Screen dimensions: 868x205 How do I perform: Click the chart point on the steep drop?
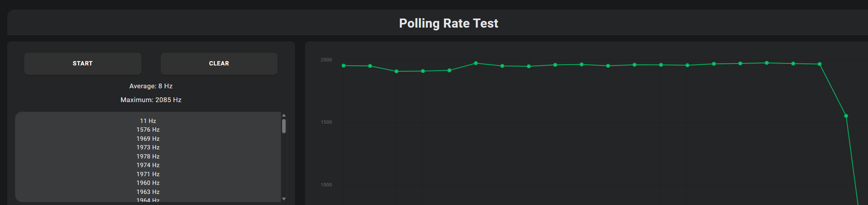(x=846, y=116)
